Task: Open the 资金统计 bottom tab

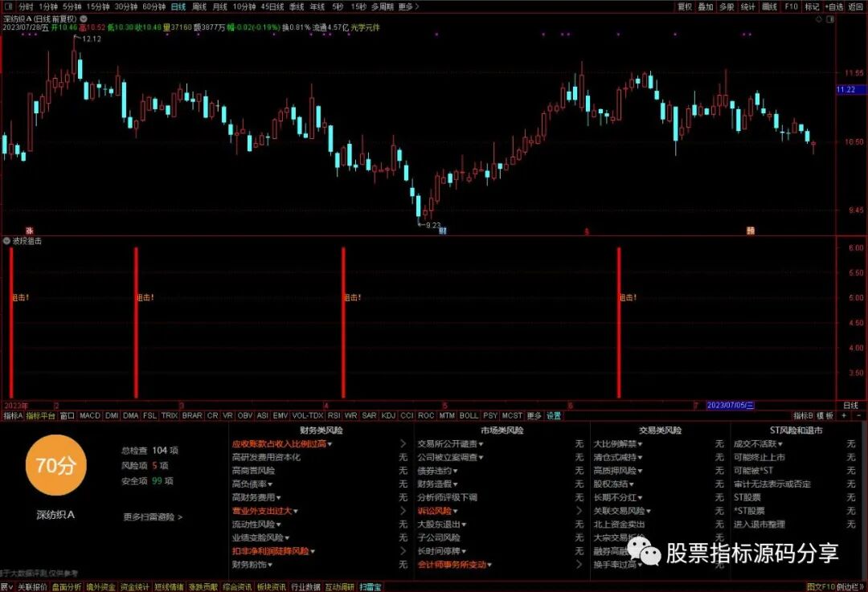Action: [134, 587]
